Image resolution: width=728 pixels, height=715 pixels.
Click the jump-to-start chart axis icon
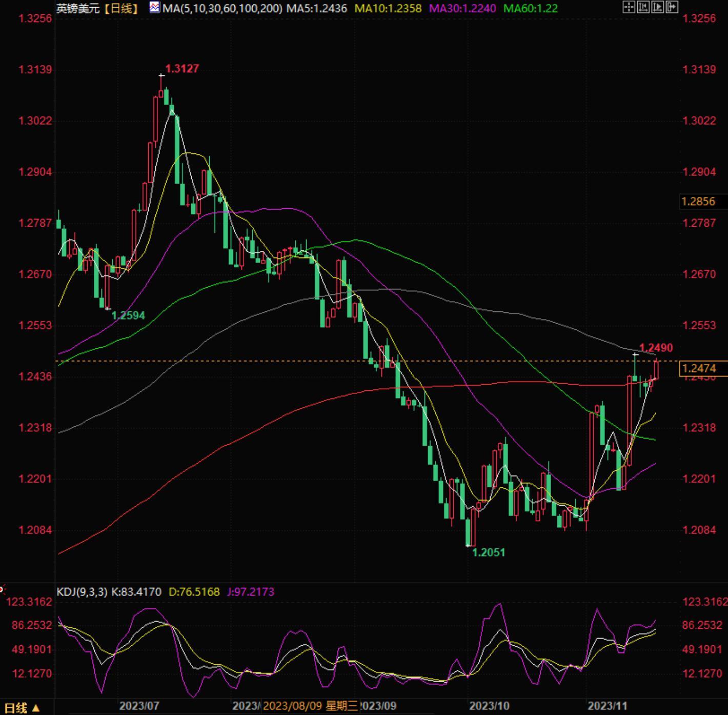point(643,7)
